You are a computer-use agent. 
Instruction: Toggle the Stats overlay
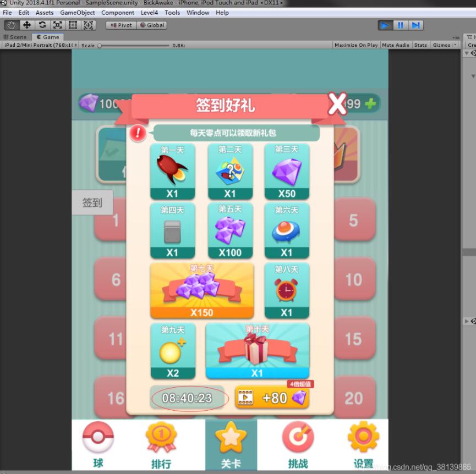tap(420, 45)
